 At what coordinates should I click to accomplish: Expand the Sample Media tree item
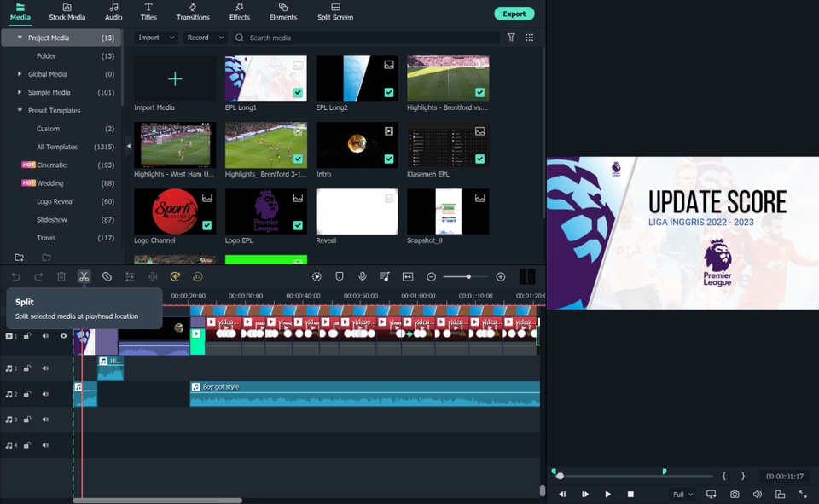point(20,92)
